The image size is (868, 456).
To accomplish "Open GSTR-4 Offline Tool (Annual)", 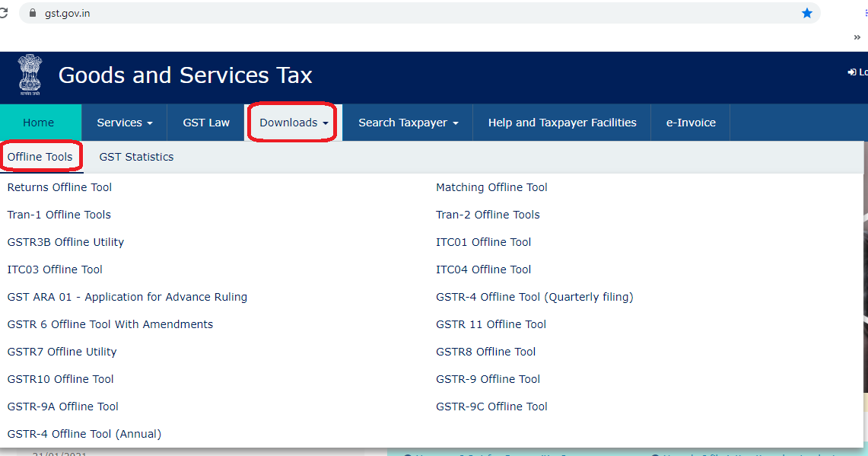I will 84,433.
